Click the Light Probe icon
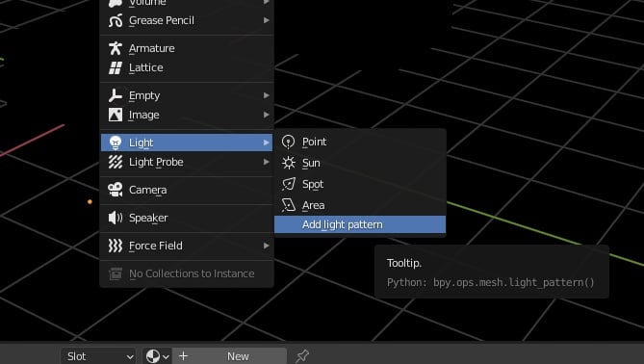Viewport: 644px width, 364px height. pos(116,163)
